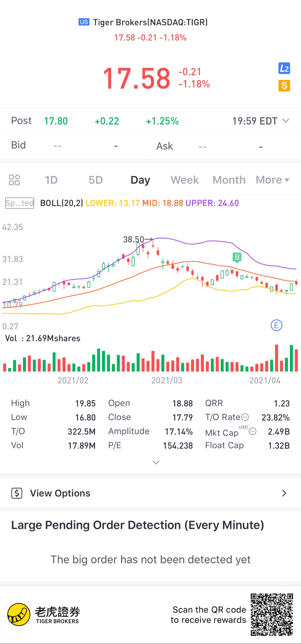Switch to the 5D chart tab
Image resolution: width=301 pixels, height=644 pixels.
pyautogui.click(x=96, y=180)
